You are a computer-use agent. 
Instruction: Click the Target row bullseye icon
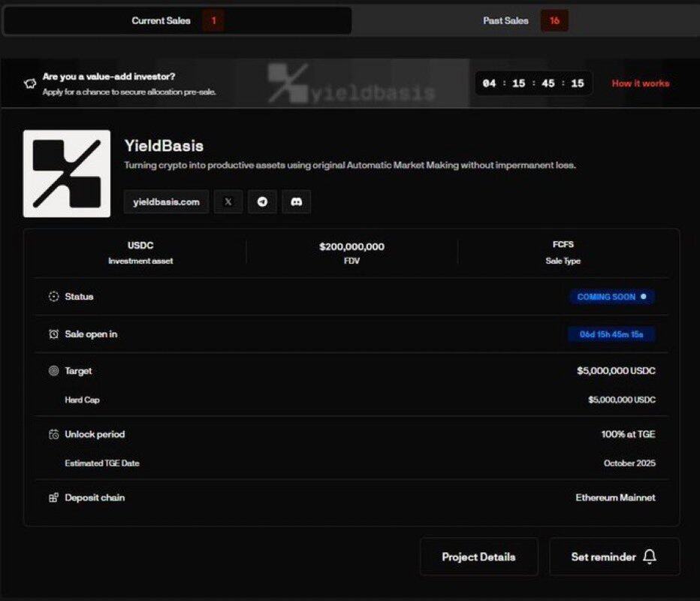click(x=53, y=370)
